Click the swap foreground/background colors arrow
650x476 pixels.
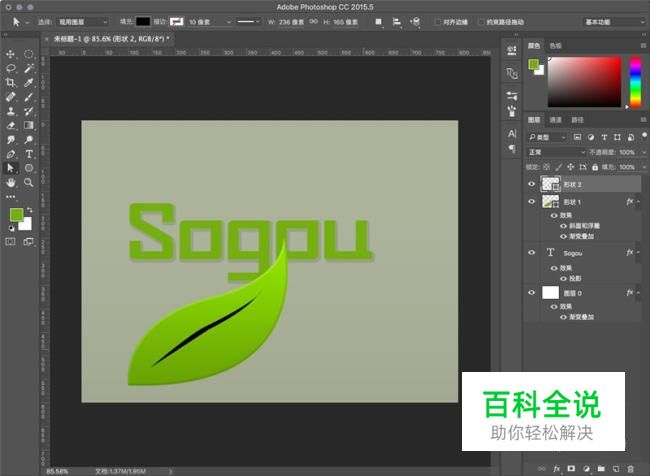pos(29,210)
